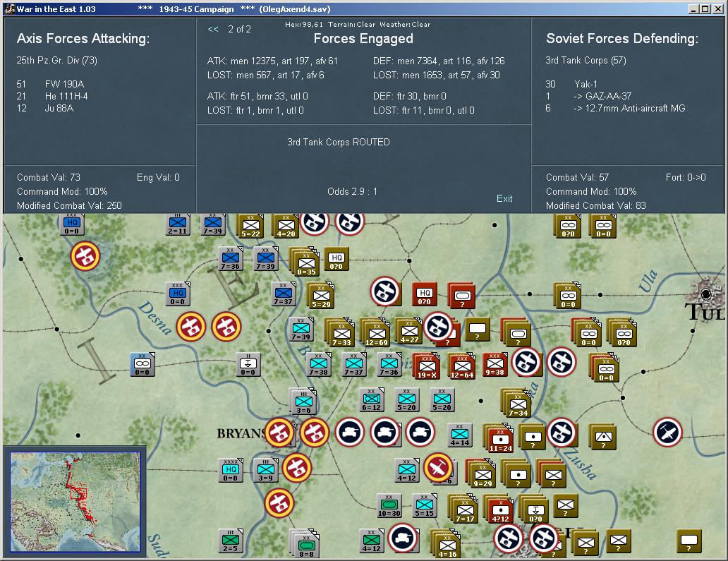Screen dimensions: 728x561
Task: Select the regiment counter labeled 3=9
Action: pos(265,471)
